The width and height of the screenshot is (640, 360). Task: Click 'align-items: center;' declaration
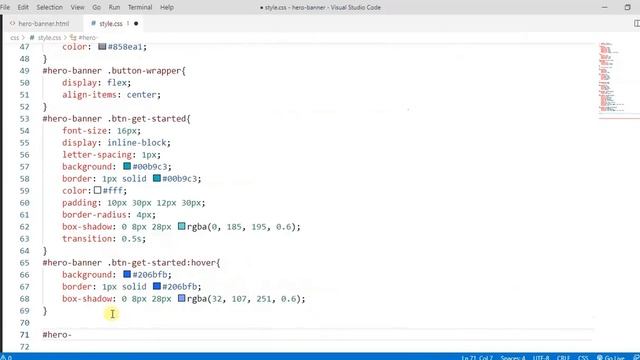click(111, 95)
